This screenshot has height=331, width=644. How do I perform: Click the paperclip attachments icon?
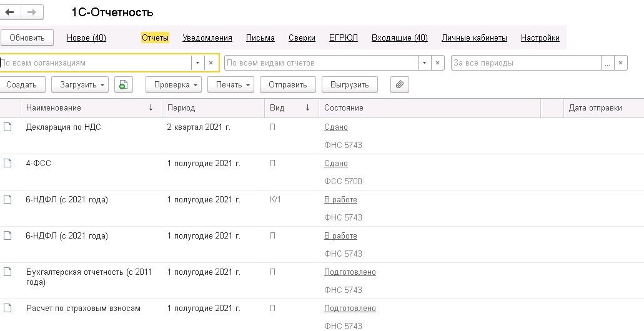(x=400, y=84)
